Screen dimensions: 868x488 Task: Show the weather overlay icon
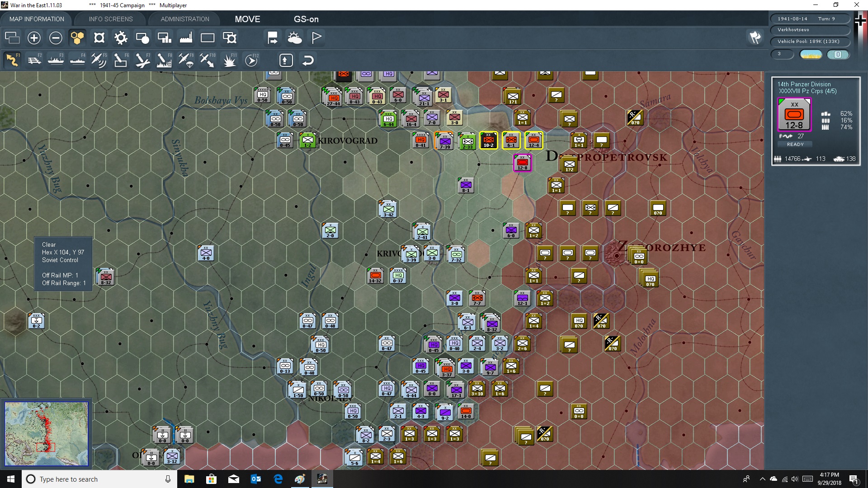tap(294, 38)
